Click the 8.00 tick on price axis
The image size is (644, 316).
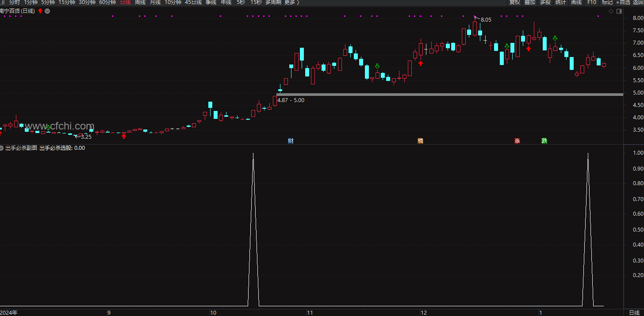638,18
